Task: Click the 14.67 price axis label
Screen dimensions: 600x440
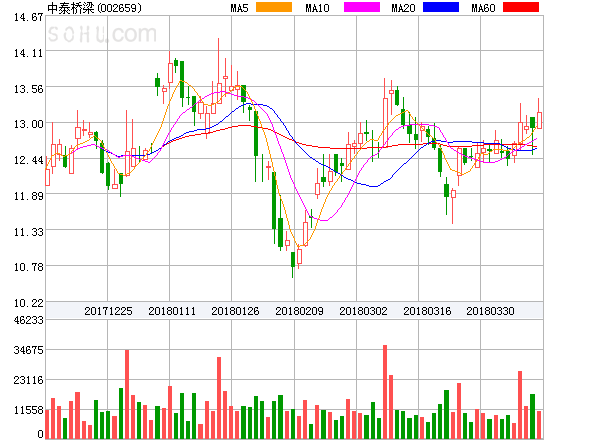Action: [x=28, y=17]
